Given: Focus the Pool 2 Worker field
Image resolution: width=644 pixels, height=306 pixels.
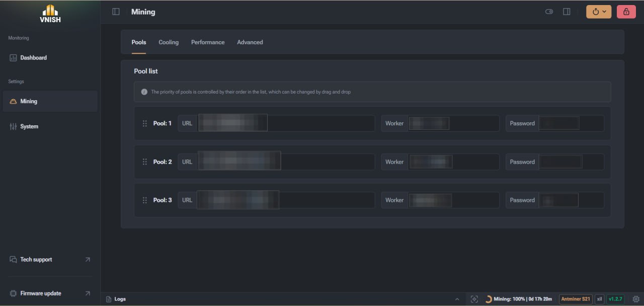Looking at the screenshot, I should point(453,162).
